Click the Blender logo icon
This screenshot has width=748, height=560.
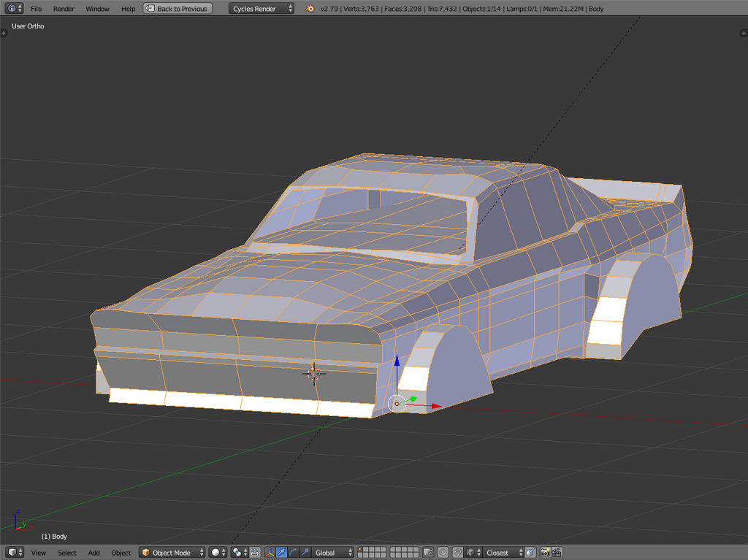(x=310, y=8)
